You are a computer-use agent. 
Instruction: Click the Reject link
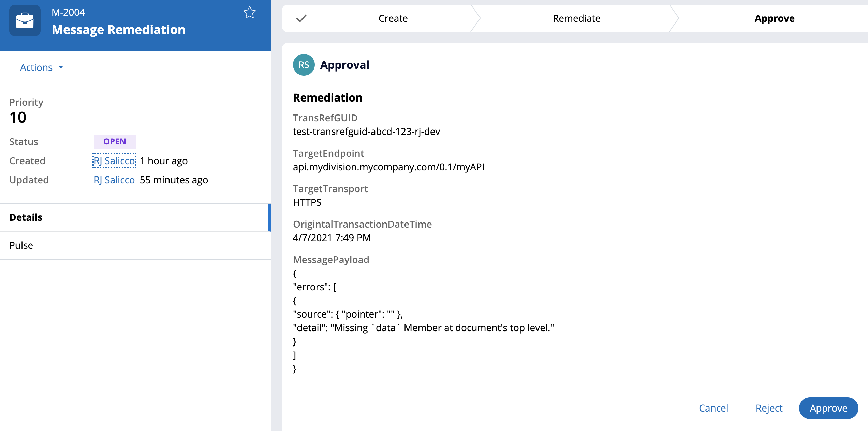click(769, 408)
